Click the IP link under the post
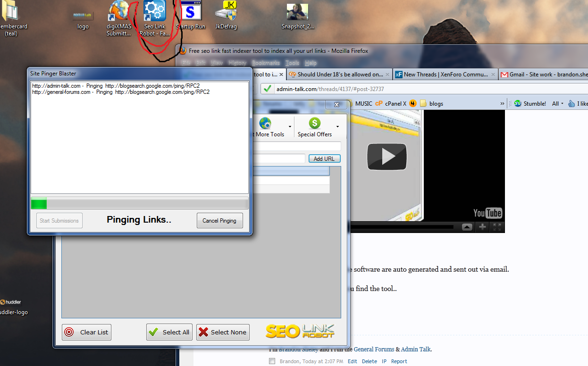 point(384,361)
